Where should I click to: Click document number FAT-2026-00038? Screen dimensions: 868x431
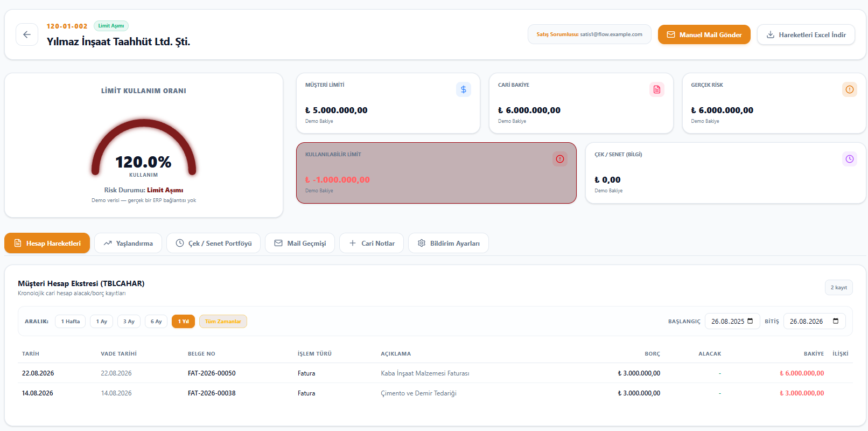click(x=212, y=393)
